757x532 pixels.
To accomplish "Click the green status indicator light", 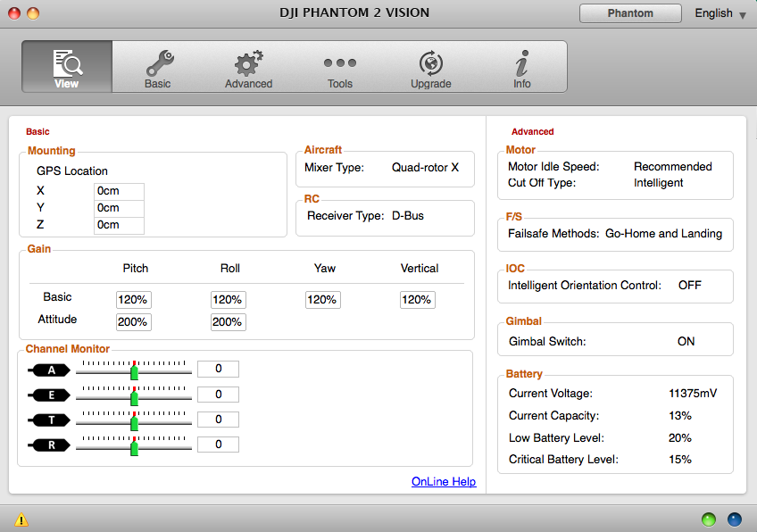I will (708, 520).
